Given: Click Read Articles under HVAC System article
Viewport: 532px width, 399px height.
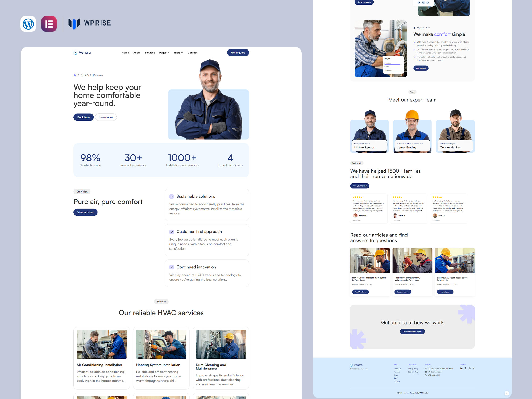Looking at the screenshot, I should pyautogui.click(x=360, y=292).
